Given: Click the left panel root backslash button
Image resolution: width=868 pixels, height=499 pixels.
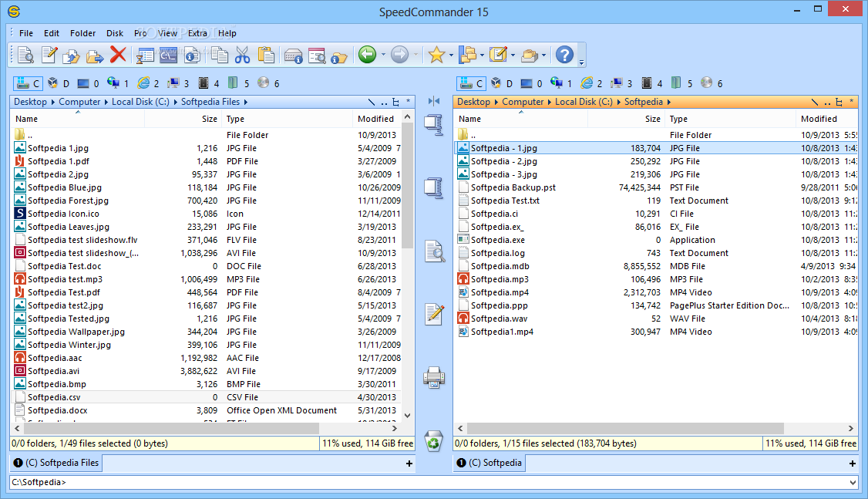Looking at the screenshot, I should coord(372,102).
